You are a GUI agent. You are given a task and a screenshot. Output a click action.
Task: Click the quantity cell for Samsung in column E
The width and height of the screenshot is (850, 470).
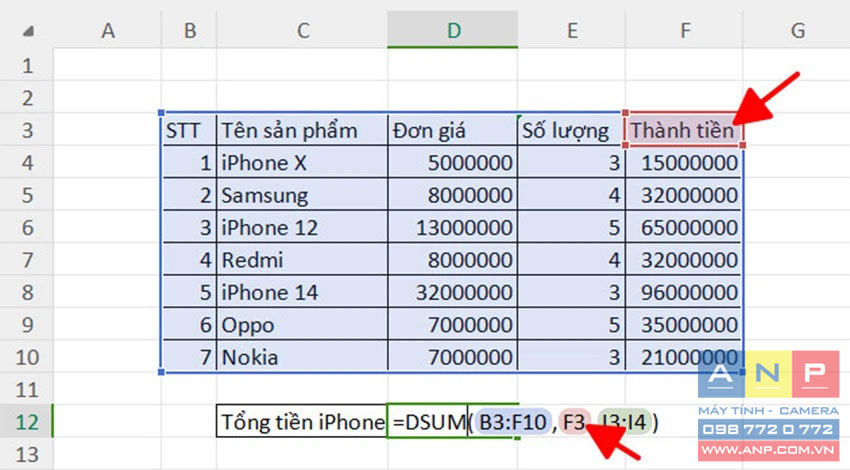571,195
